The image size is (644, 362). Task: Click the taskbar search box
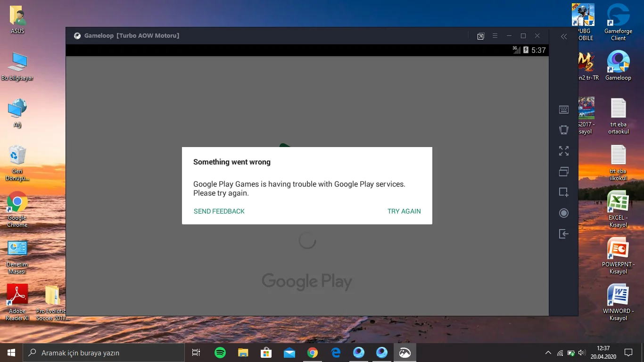click(103, 353)
